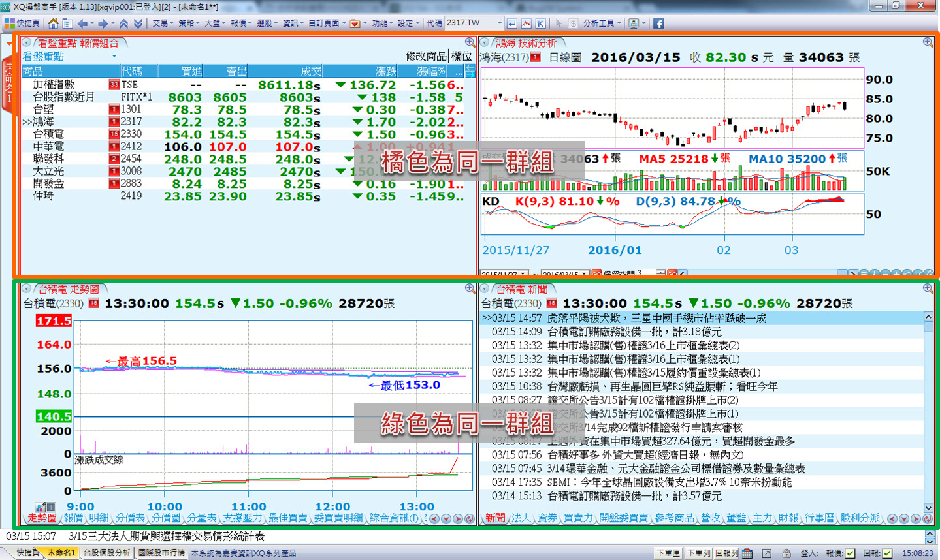This screenshot has height=560, width=940.
Task: Open the calendar icon in status bar
Action: [x=747, y=553]
